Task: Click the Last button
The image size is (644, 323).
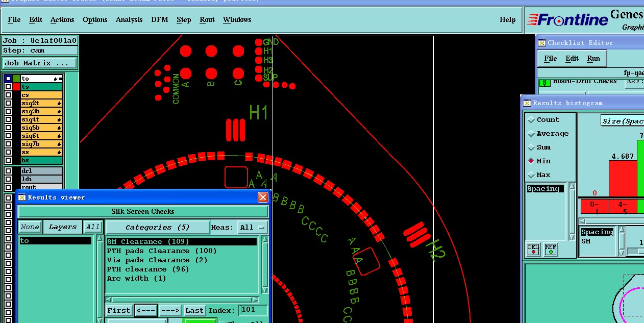Action: pos(194,310)
